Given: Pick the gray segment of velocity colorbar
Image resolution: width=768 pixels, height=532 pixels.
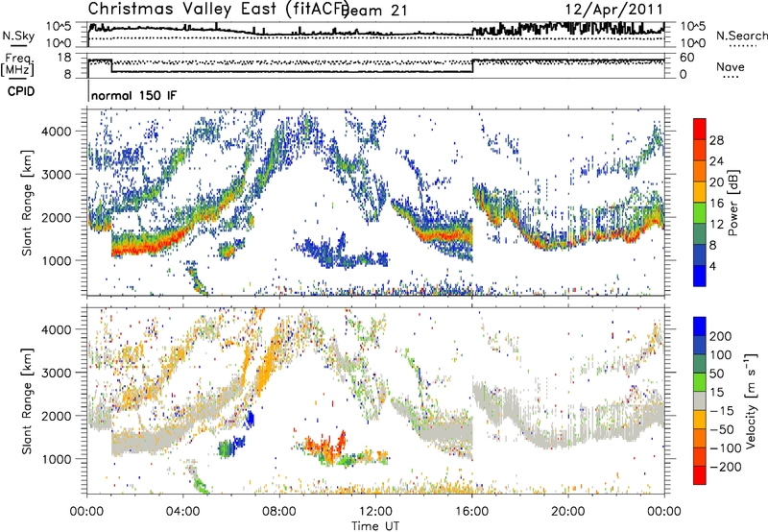Looking at the screenshot, I should click(x=700, y=400).
